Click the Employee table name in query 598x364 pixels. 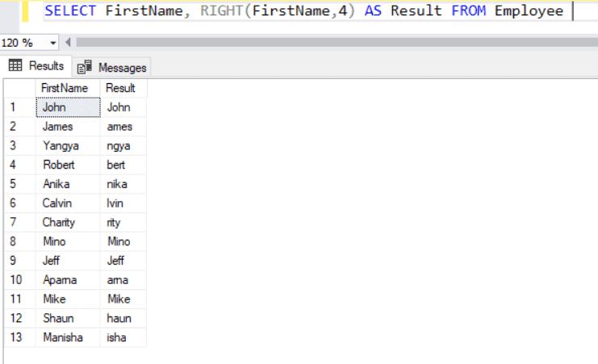[x=528, y=11]
